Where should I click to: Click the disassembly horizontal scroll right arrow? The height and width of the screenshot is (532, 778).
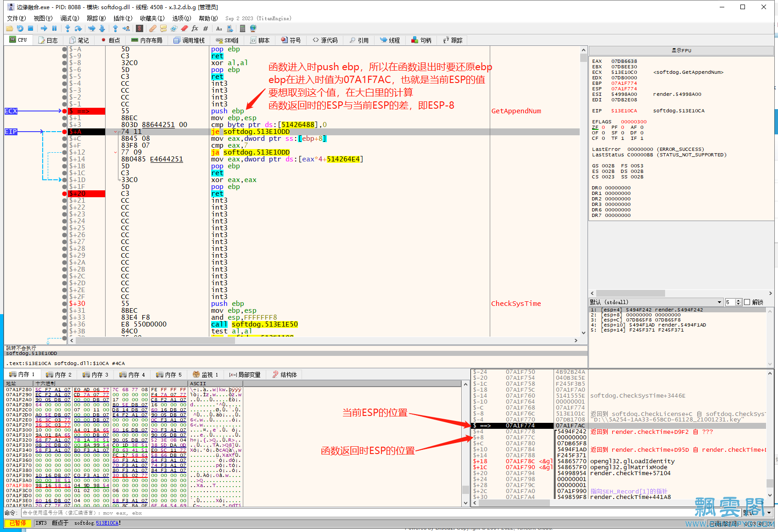(576, 340)
